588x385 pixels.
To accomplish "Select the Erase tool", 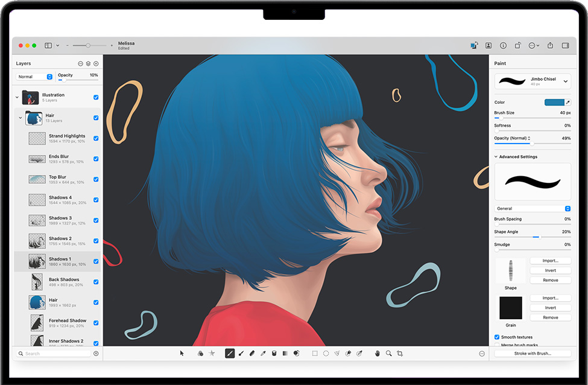I will 252,353.
